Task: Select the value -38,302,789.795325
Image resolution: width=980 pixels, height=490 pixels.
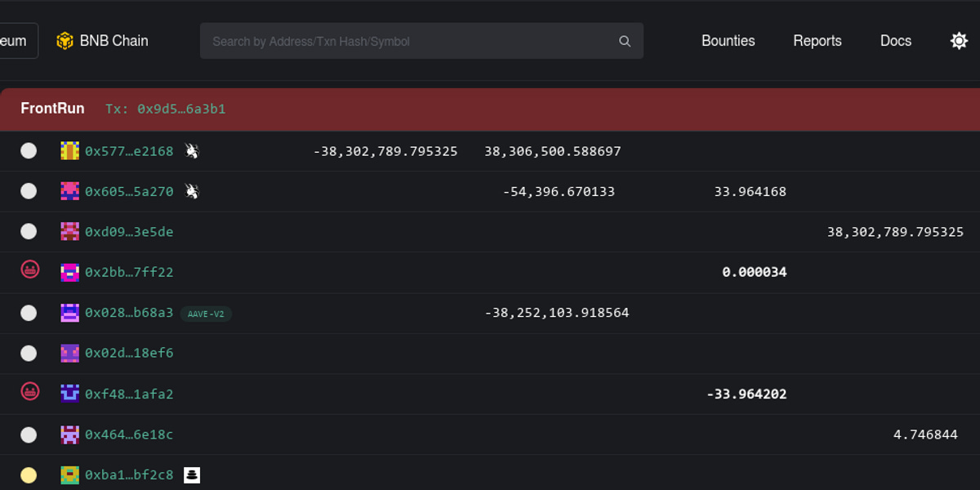Action: (385, 151)
